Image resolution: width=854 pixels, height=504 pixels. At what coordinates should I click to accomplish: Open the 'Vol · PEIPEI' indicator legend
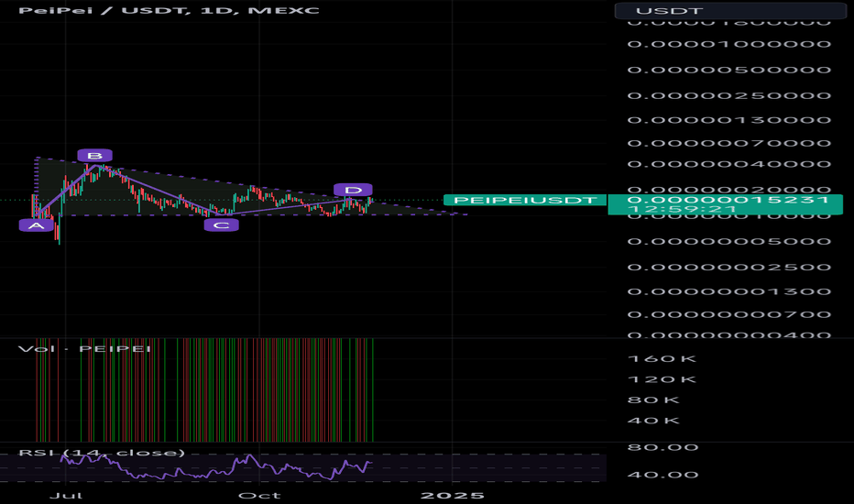[84, 349]
